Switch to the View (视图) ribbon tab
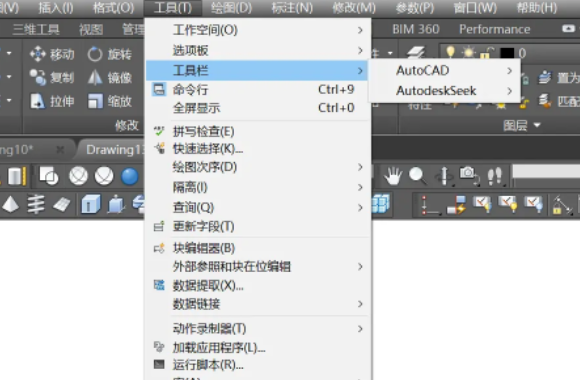This screenshot has height=380, width=580. click(91, 29)
